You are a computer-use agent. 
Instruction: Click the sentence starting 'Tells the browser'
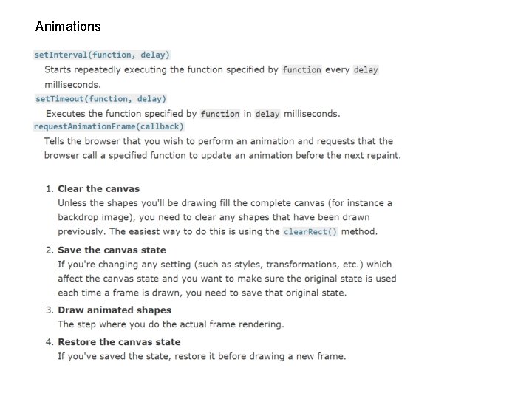(218, 141)
